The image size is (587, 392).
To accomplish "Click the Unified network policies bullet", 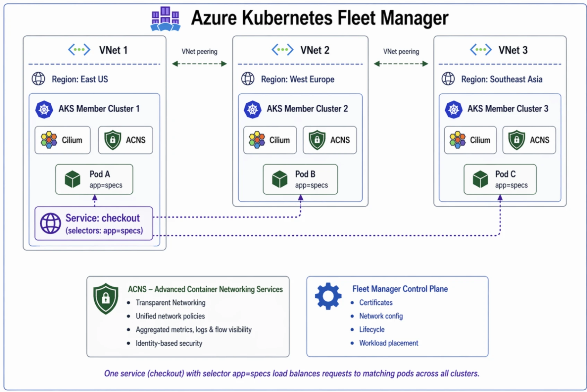I will click(x=170, y=316).
